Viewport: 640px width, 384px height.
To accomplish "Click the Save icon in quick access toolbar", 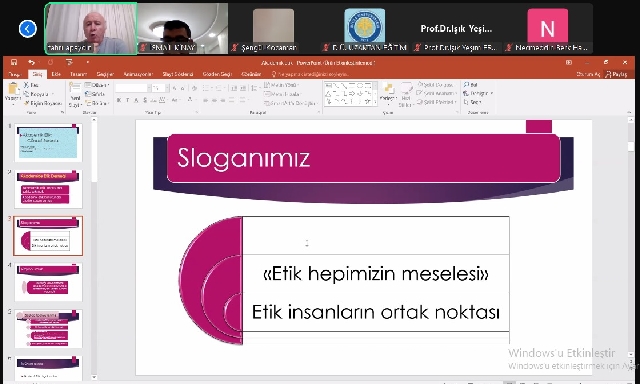I will pos(14,62).
